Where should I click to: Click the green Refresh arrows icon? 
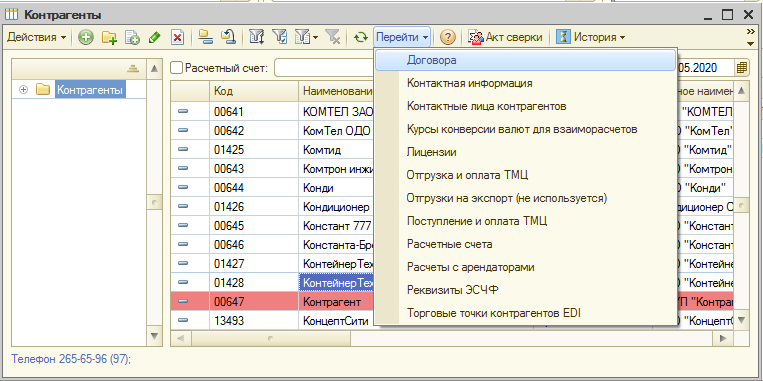(x=361, y=37)
